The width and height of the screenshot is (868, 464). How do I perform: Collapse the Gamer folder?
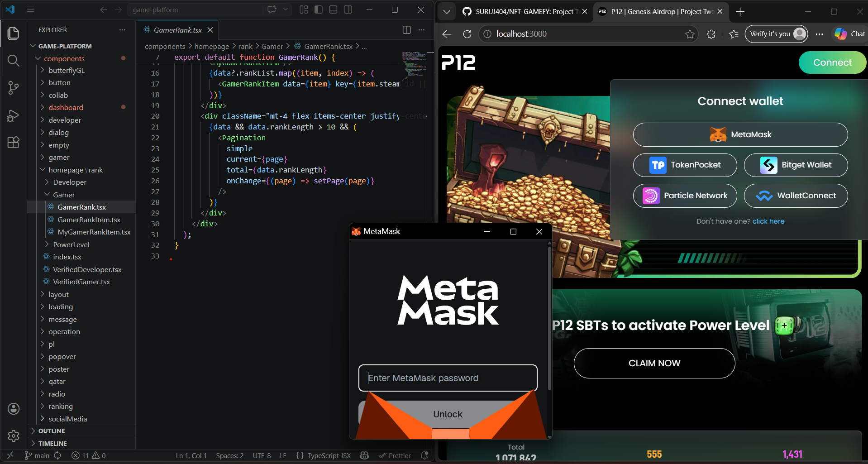[64, 195]
